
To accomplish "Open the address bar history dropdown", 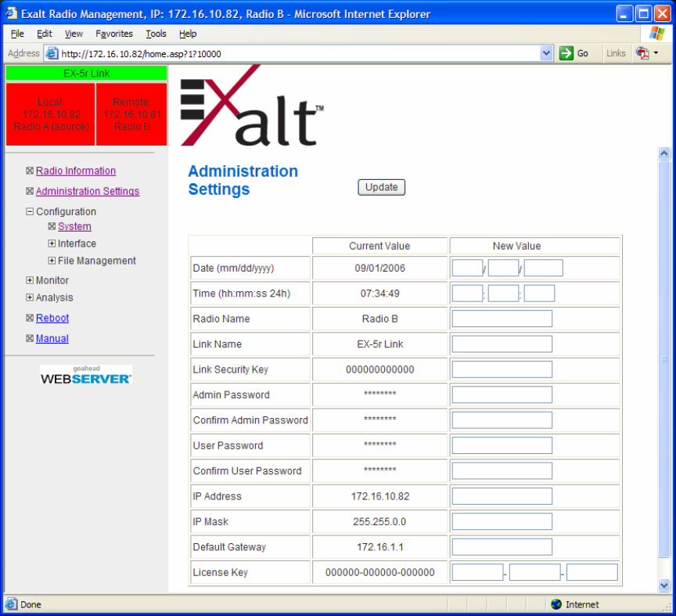I will tap(546, 53).
